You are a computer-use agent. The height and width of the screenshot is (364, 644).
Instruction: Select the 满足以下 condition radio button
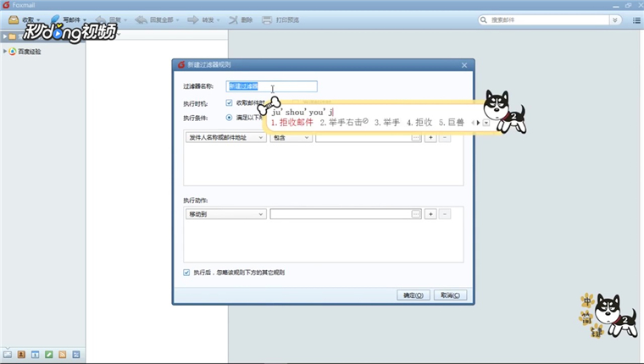coord(229,118)
